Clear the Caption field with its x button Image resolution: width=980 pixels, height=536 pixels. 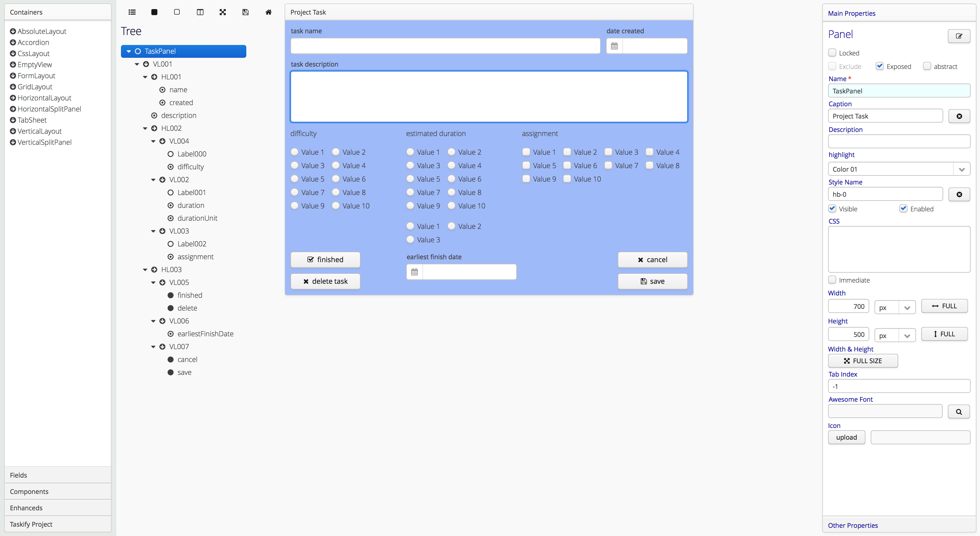959,116
